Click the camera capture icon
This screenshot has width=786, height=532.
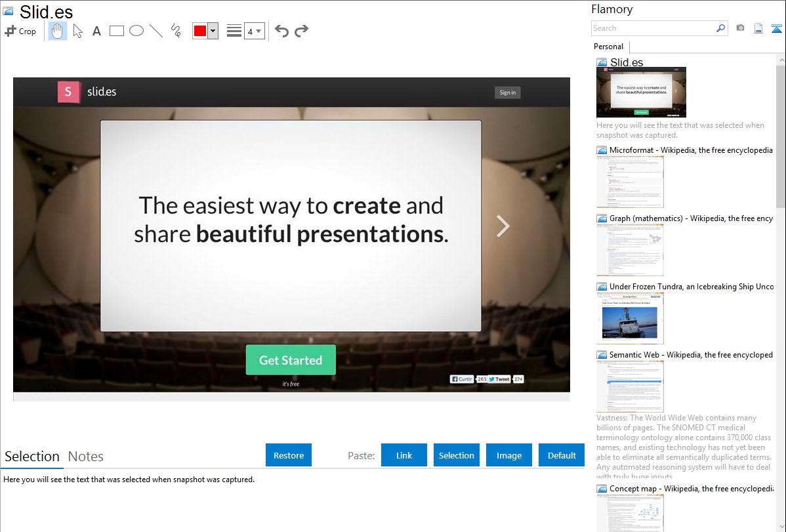(x=740, y=28)
